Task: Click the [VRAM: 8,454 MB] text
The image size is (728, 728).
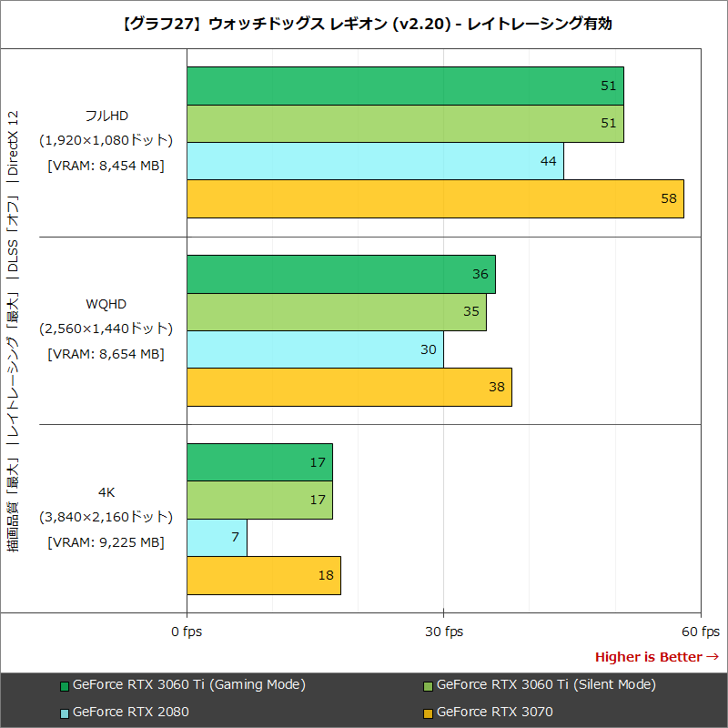Action: [106, 166]
